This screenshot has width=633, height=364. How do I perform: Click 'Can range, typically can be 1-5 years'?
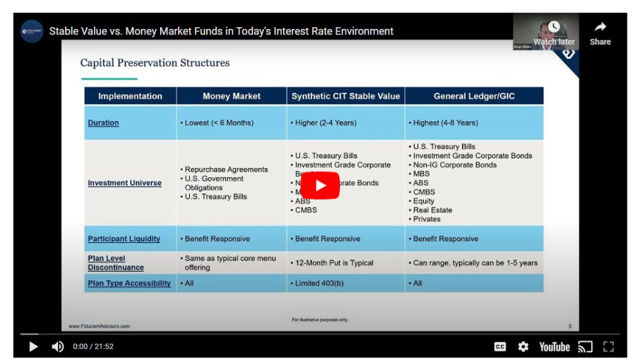coord(475,263)
